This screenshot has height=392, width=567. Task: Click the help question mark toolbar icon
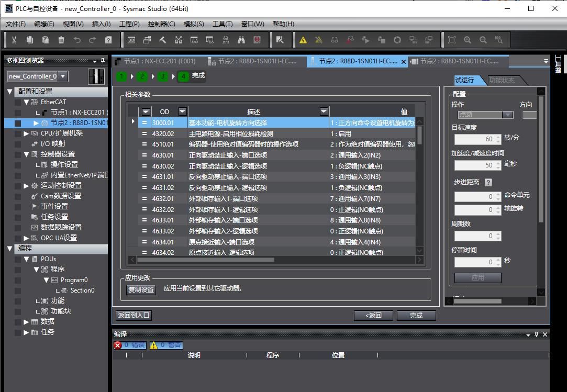point(108,40)
